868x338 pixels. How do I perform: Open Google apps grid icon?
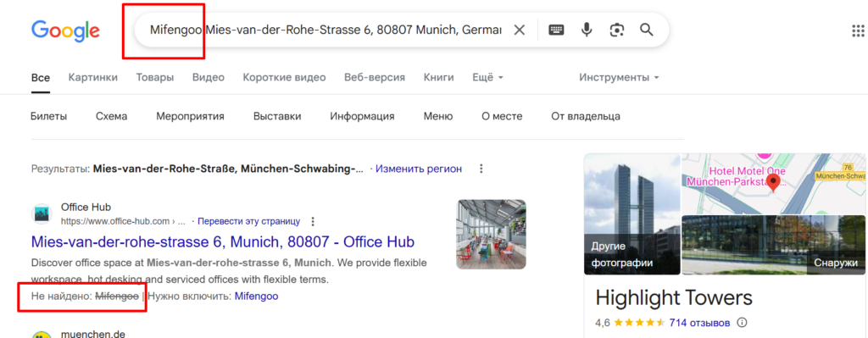coord(859,30)
